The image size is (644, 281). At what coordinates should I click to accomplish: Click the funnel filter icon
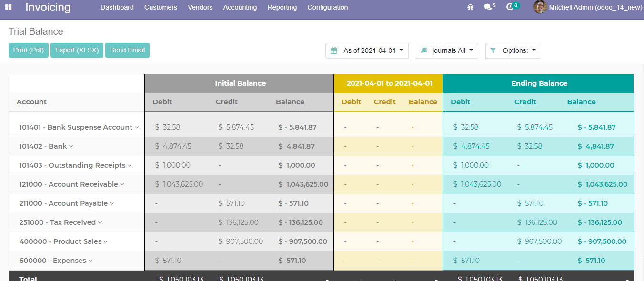click(x=493, y=50)
